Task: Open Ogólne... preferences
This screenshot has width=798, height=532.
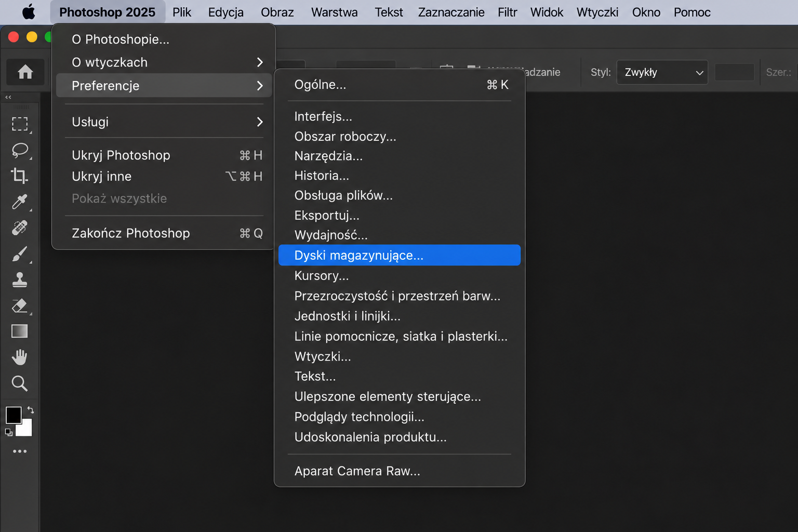Action: coord(400,85)
